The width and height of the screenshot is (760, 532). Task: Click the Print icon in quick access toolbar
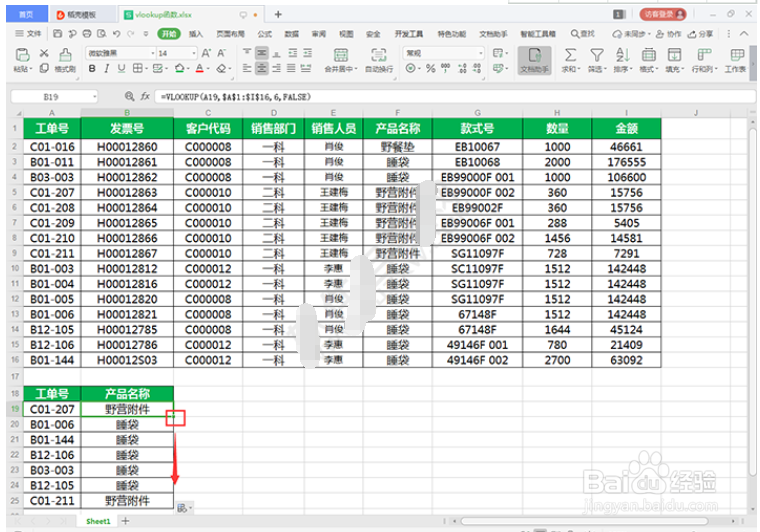click(87, 33)
